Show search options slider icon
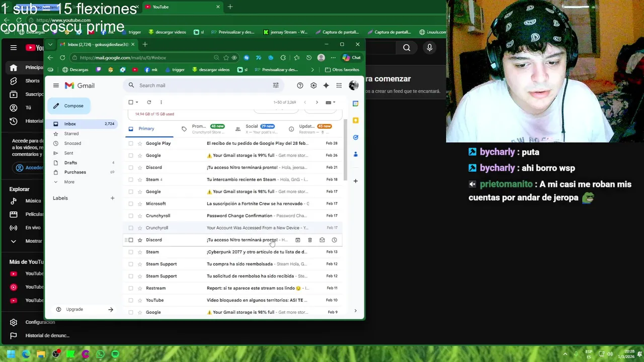 (276, 85)
